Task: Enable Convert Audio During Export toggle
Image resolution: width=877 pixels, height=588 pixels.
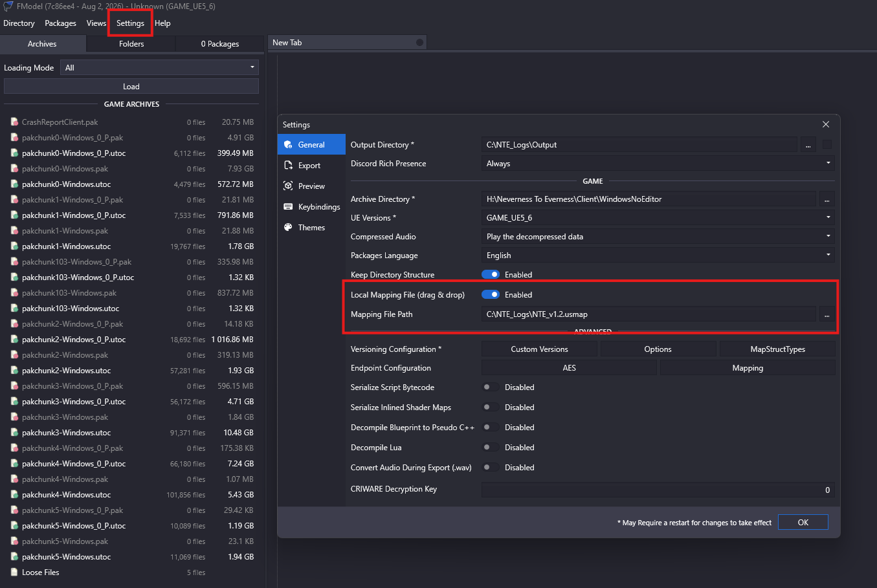Action: (x=491, y=468)
